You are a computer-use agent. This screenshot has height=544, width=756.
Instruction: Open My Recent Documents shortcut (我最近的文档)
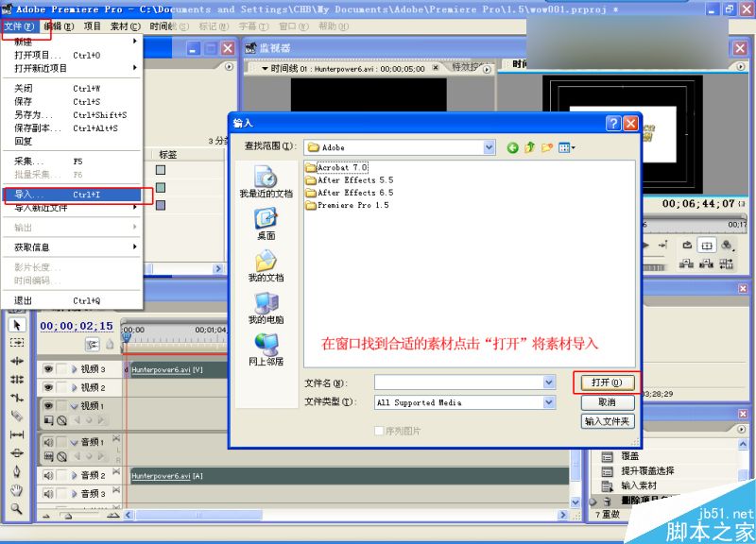(x=266, y=182)
